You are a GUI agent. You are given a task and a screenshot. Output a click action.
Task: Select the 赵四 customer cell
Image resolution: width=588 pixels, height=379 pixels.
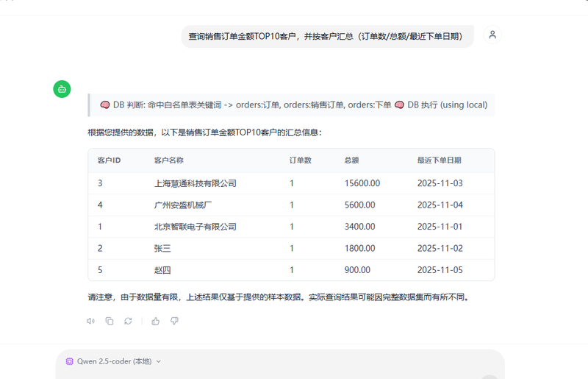point(162,270)
